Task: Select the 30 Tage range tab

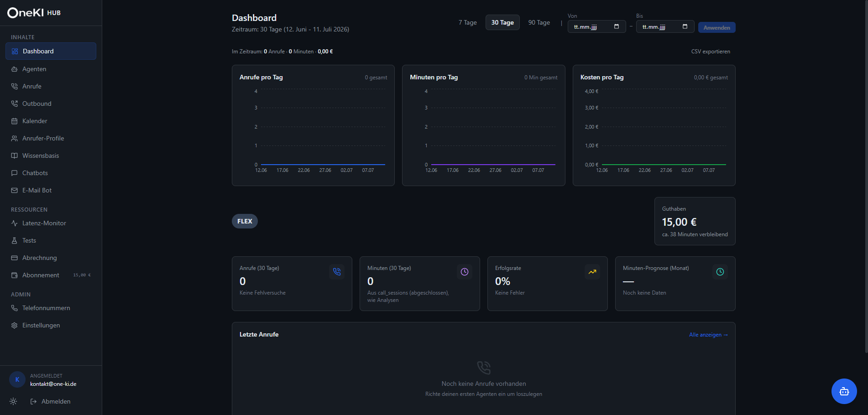Action: coord(502,22)
